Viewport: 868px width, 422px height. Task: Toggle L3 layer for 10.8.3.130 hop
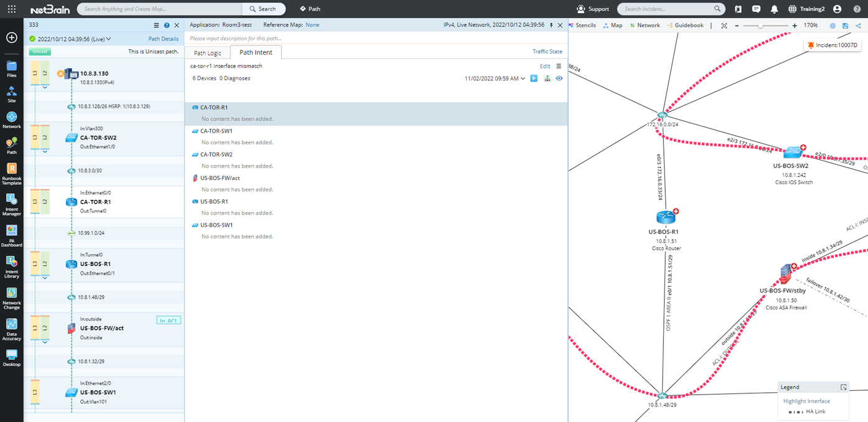(35, 73)
